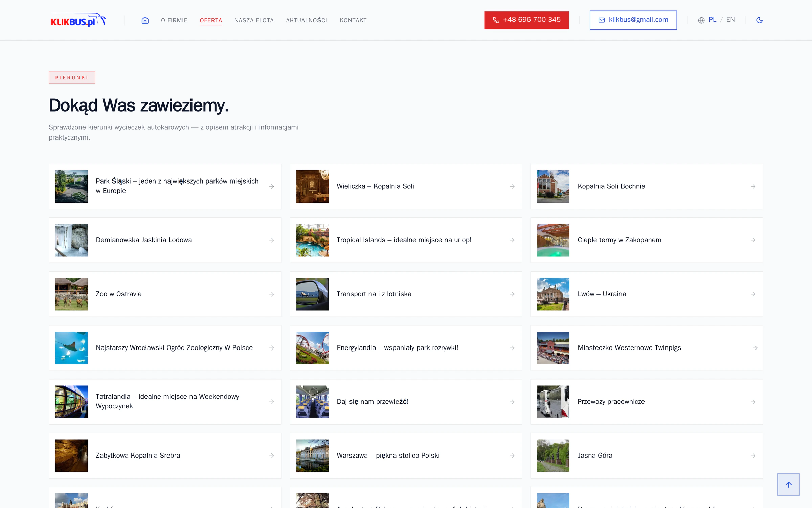
Task: Click Lwów opera thumbnail image
Action: [x=553, y=294]
